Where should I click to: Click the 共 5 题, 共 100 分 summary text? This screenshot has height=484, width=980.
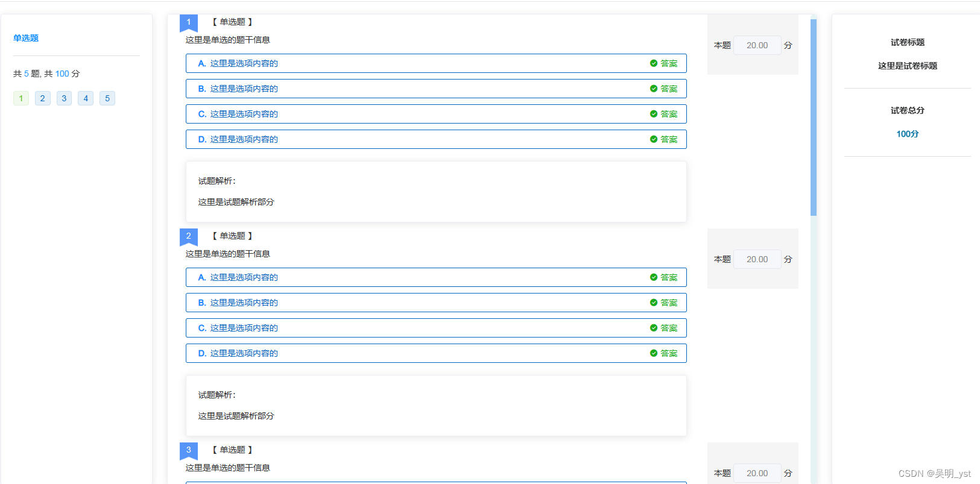click(x=46, y=74)
